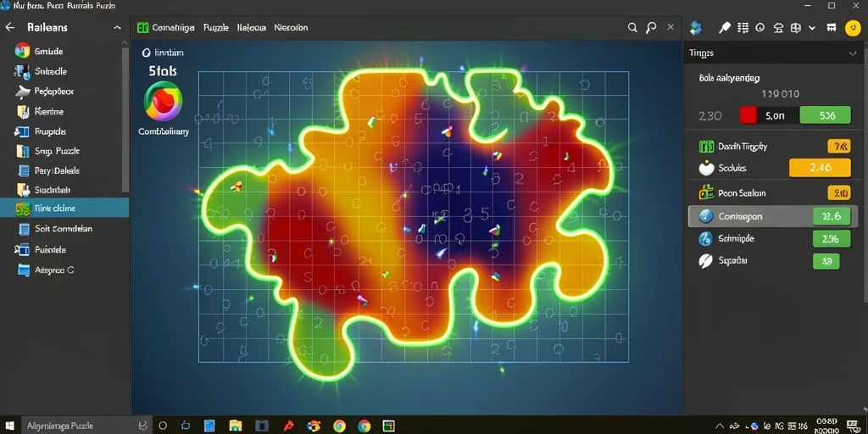
Task: Select the highlighted Tiink ckline entry
Action: (x=64, y=209)
